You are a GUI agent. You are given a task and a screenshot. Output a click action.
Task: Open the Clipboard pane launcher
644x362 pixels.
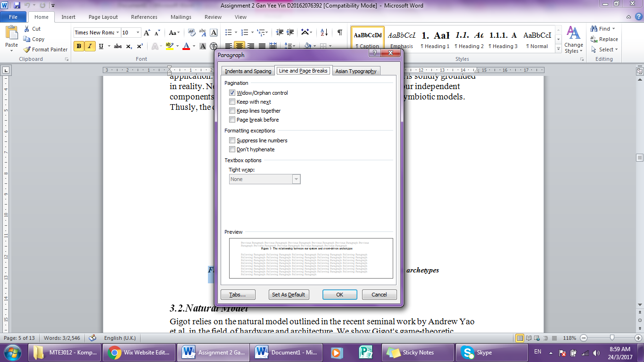pos(66,59)
